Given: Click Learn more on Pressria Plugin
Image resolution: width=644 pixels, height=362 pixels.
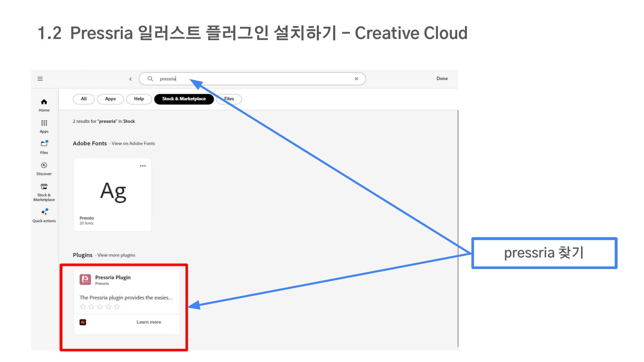Looking at the screenshot, I should 149,322.
